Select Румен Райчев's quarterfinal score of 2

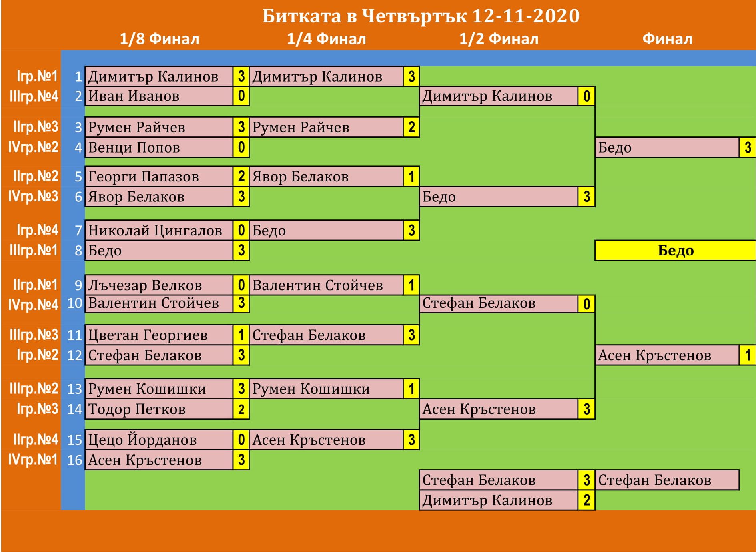[x=411, y=128]
